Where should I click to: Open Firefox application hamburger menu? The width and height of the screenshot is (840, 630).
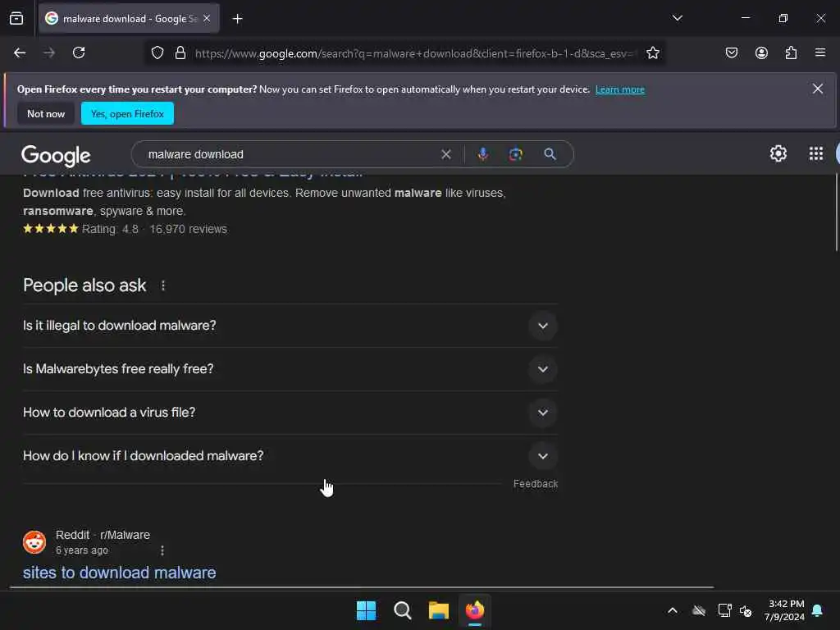click(x=819, y=52)
